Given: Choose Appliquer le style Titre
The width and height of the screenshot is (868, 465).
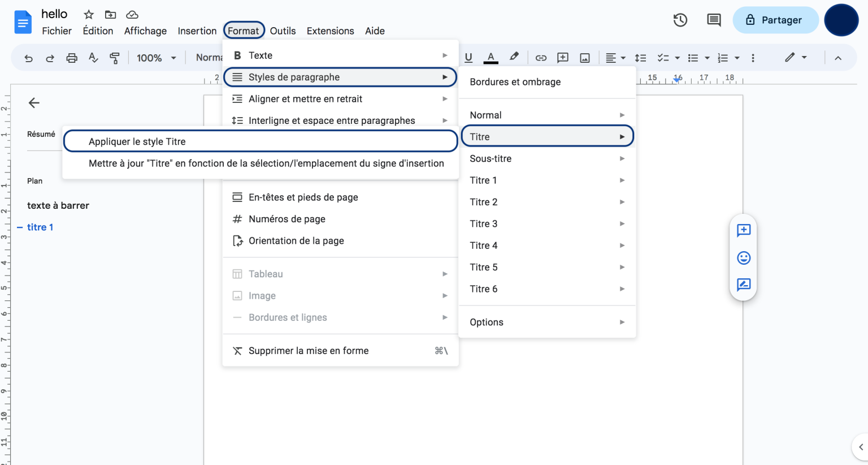Looking at the screenshot, I should point(137,141).
